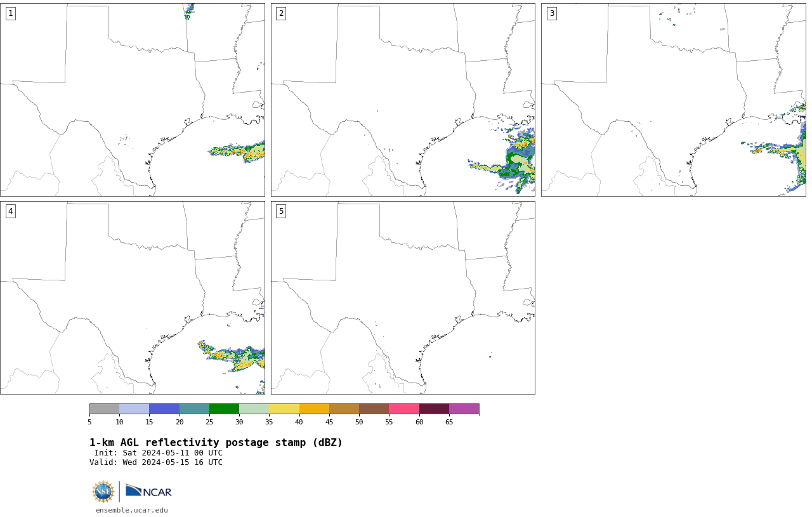Image resolution: width=812 pixels, height=517 pixels.
Task: Click the colorbar tick label 30
Action: point(239,422)
